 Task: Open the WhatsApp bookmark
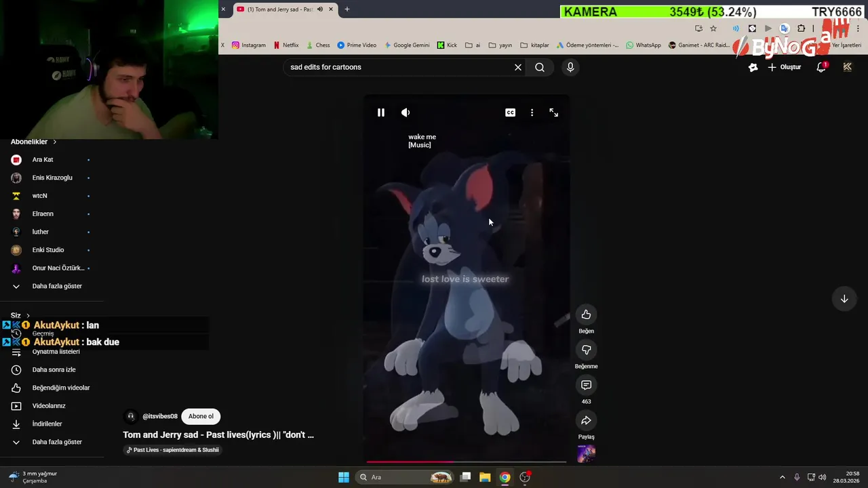tap(644, 45)
